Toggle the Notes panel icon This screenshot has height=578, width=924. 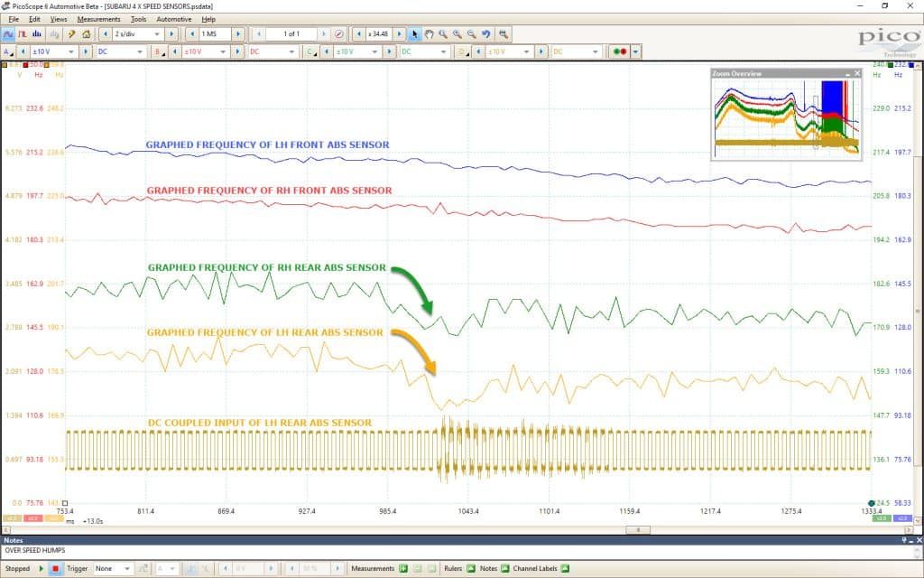(505, 569)
